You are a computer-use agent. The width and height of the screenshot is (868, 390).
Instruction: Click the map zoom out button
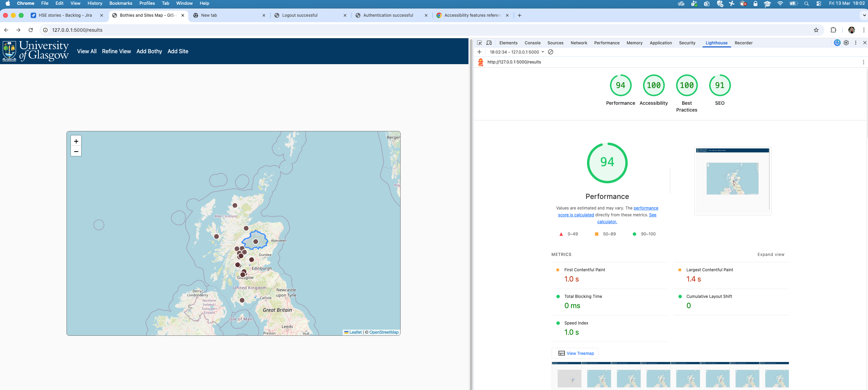(76, 151)
